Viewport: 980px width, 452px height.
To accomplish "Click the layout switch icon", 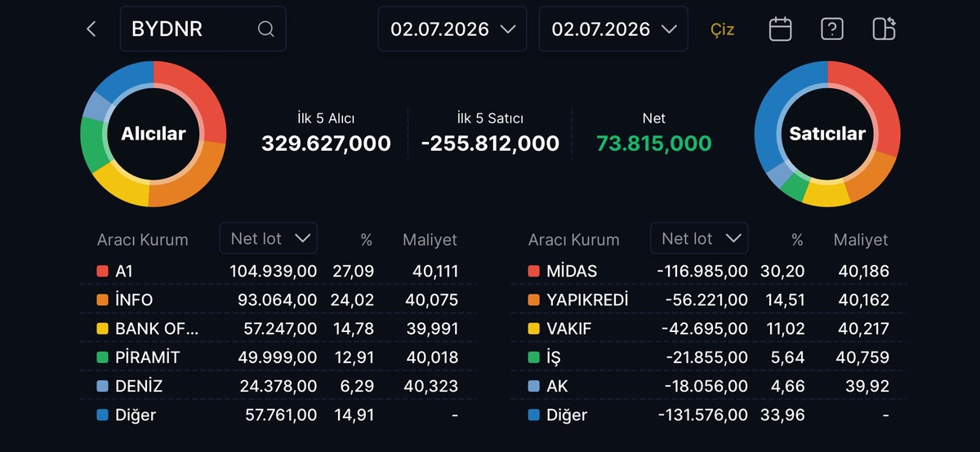I will coord(884,29).
